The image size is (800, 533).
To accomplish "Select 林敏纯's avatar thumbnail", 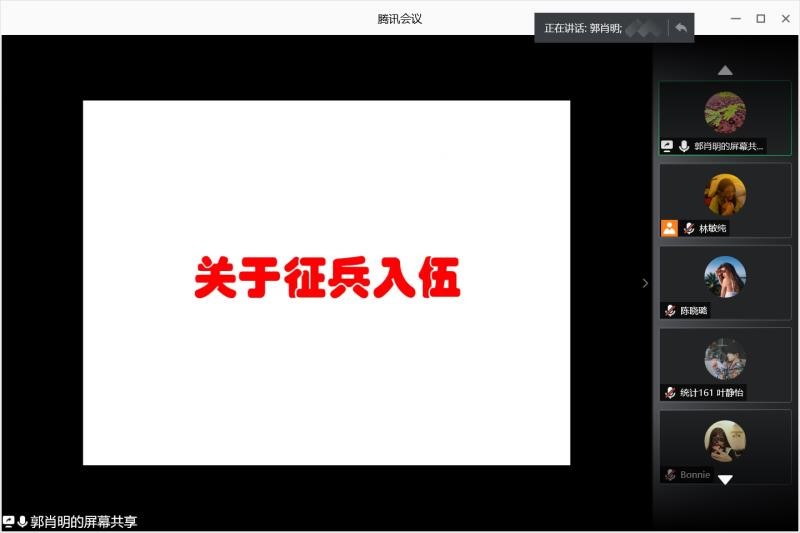I will coord(725,194).
